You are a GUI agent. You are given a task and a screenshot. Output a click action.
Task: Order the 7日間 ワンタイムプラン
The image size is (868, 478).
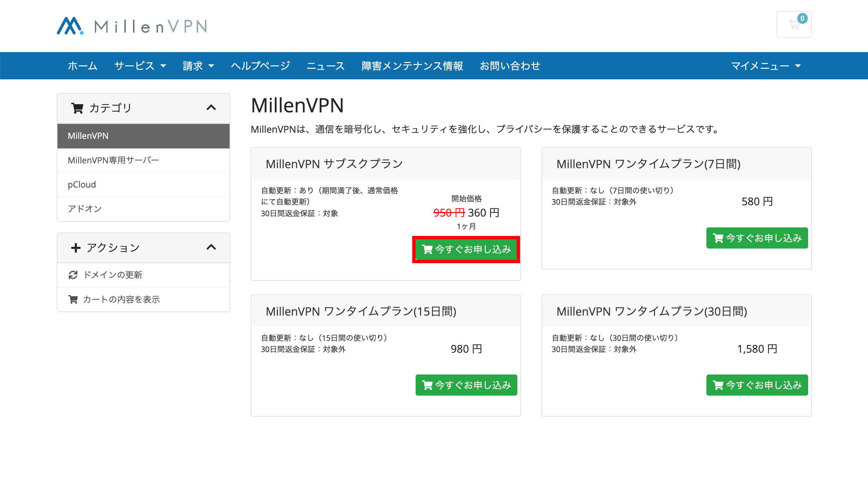(757, 238)
